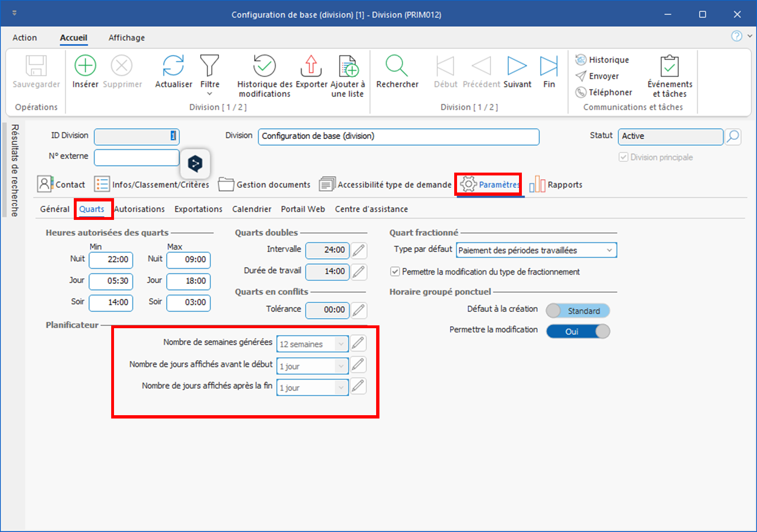Click the Téléphoner button
Image resolution: width=757 pixels, height=532 pixels.
tap(604, 92)
